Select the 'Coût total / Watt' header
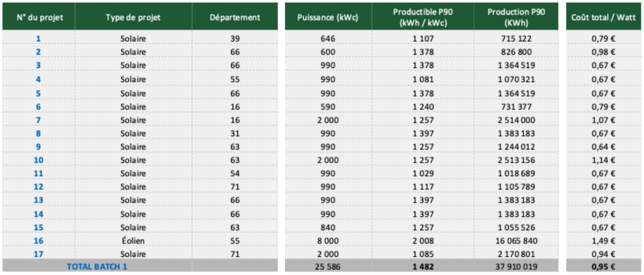Image resolution: width=644 pixels, height=275 pixels. (x=603, y=18)
